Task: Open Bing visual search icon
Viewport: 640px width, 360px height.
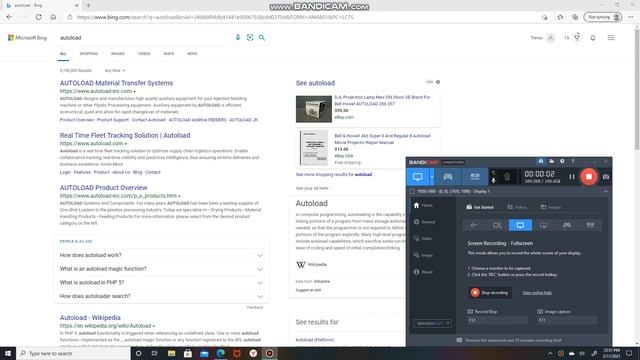Action: point(250,38)
